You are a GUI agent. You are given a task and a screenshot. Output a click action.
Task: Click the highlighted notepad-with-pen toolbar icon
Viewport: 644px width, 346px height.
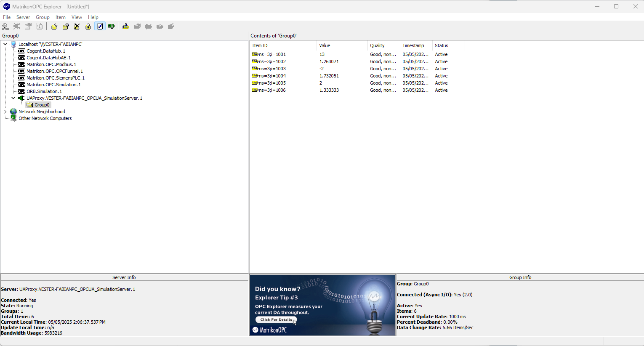click(x=100, y=26)
